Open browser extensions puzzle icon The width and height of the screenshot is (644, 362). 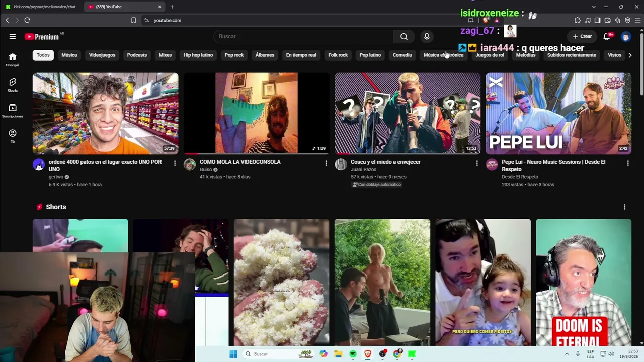[x=578, y=20]
